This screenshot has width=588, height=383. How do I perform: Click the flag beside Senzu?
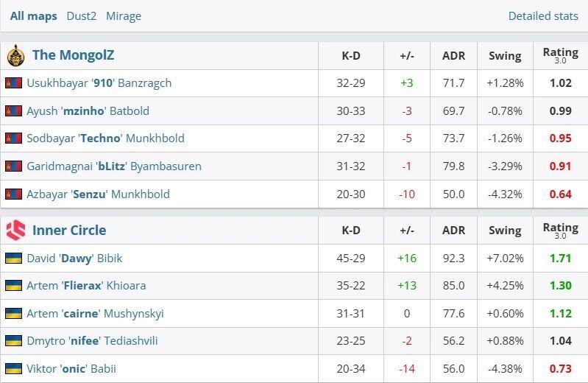13,194
